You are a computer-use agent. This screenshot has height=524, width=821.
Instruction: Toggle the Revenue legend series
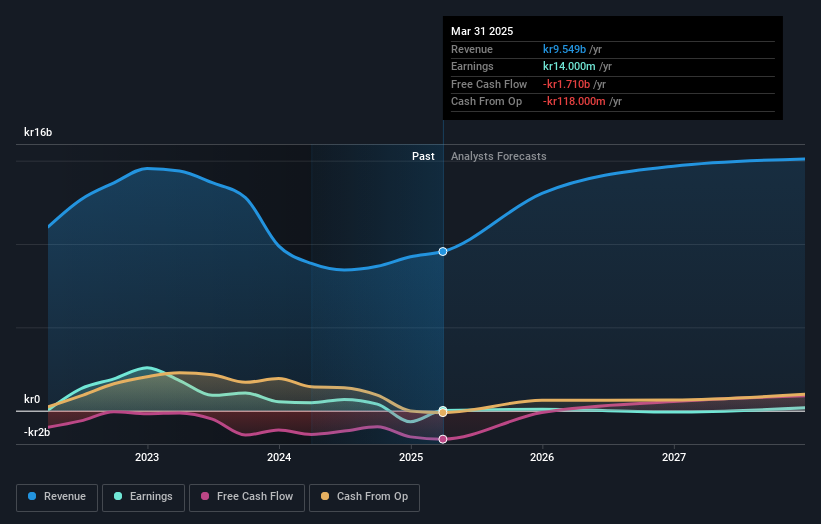[57, 497]
